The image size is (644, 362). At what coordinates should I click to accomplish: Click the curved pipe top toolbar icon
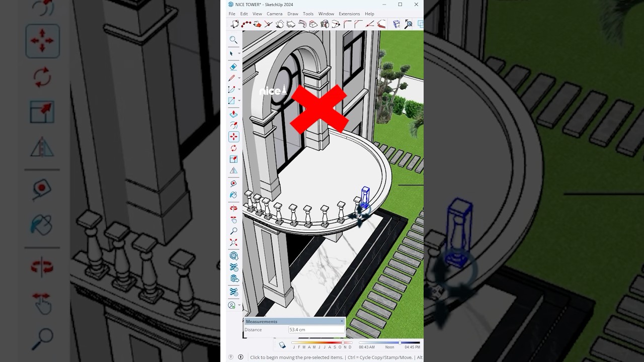302,24
